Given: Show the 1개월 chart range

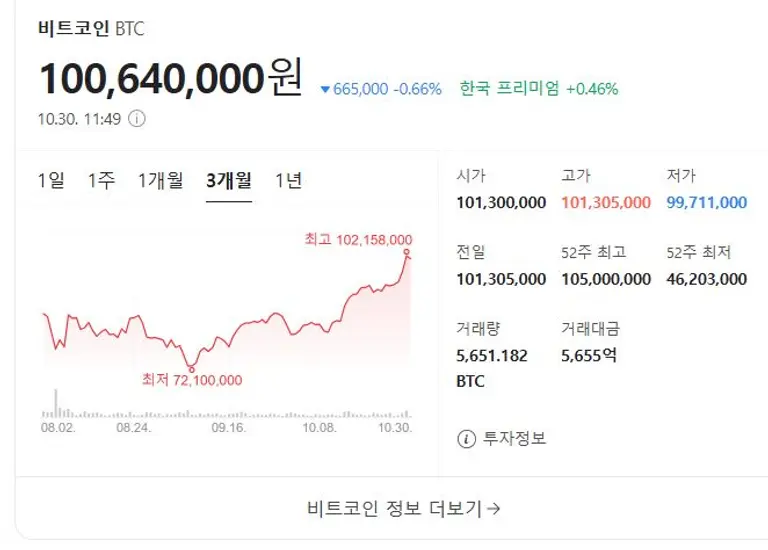Looking at the screenshot, I should tap(160, 180).
